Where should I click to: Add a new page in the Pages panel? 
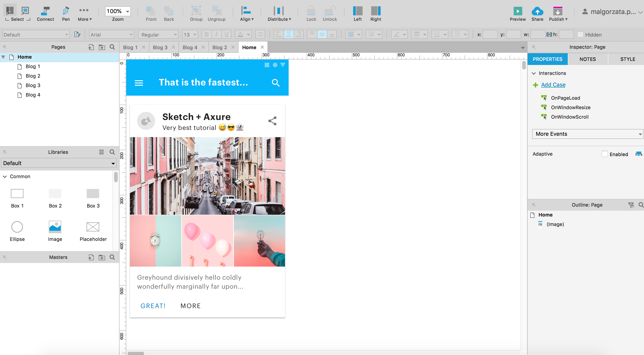click(91, 47)
